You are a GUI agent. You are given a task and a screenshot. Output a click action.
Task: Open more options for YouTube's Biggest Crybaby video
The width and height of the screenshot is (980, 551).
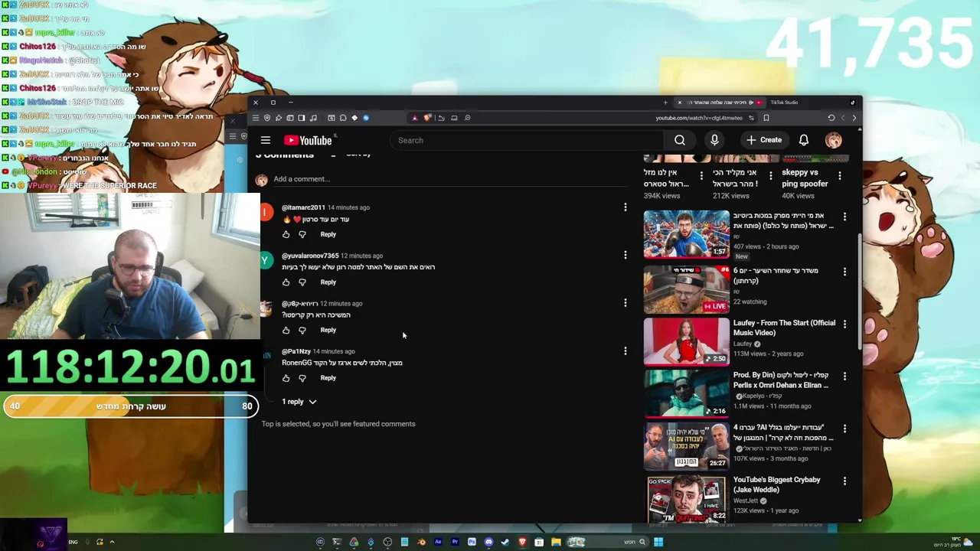pos(844,481)
